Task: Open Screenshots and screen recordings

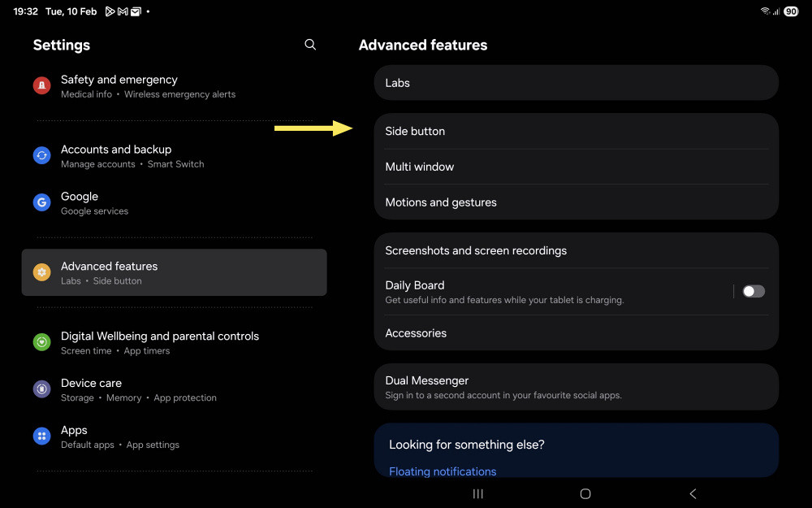Action: coord(577,250)
